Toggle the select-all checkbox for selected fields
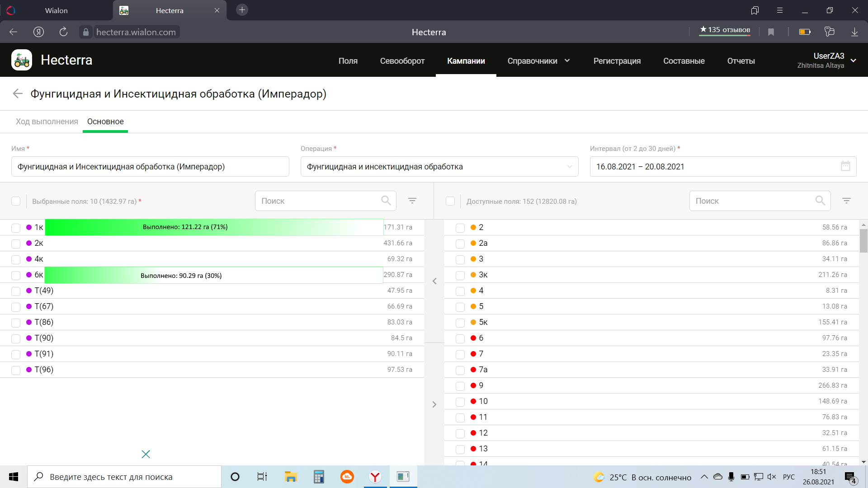The height and width of the screenshot is (488, 868). point(16,201)
